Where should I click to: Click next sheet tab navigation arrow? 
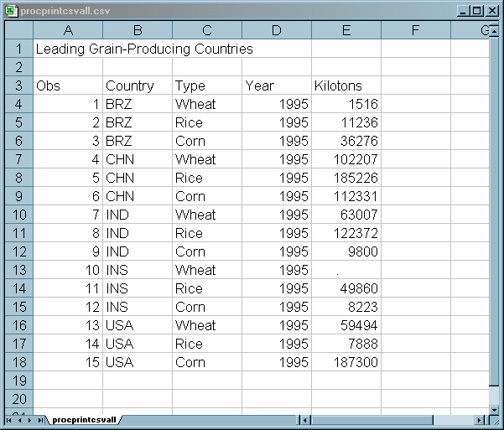(x=30, y=420)
